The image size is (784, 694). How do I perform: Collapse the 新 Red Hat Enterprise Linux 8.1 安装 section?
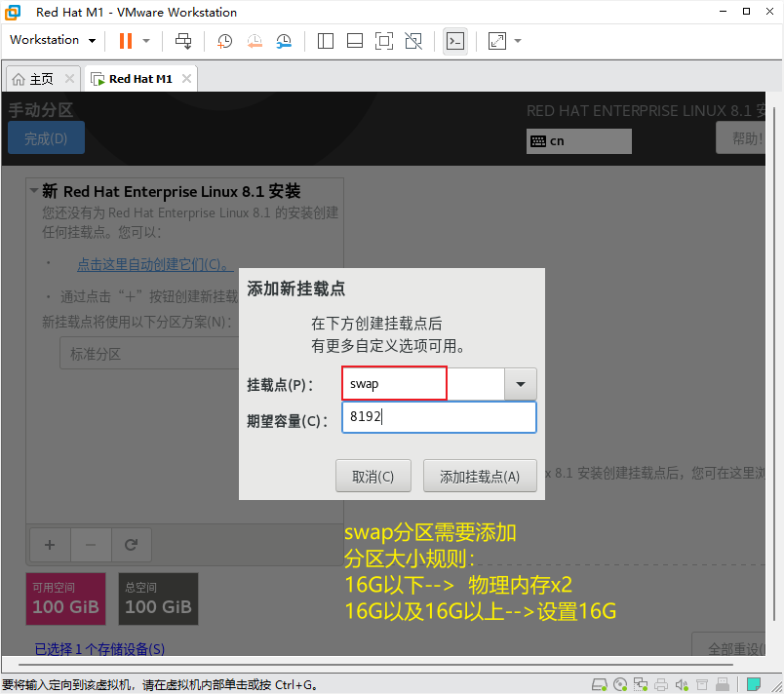pyautogui.click(x=34, y=190)
